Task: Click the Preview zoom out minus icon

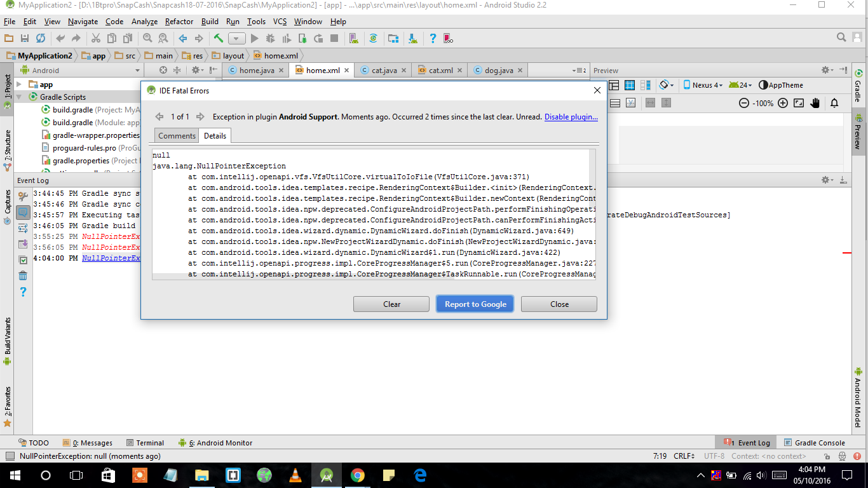Action: click(744, 103)
